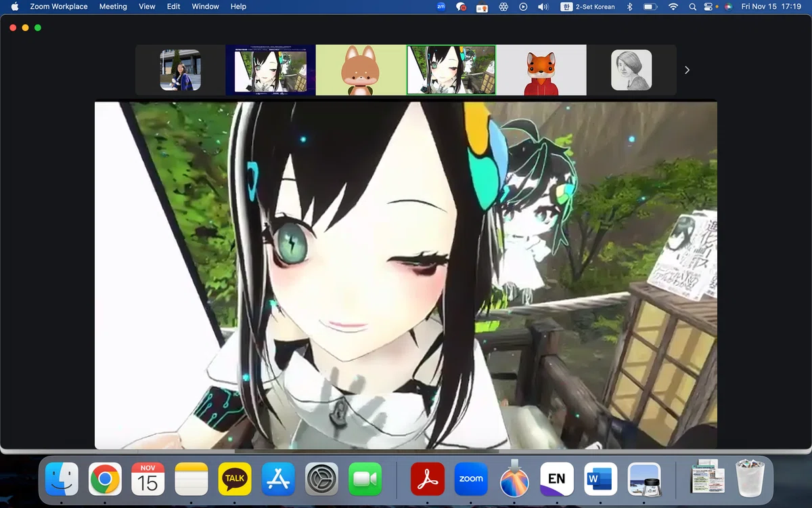The width and height of the screenshot is (812, 508).
Task: Open the App Store from the Dock
Action: point(278,480)
